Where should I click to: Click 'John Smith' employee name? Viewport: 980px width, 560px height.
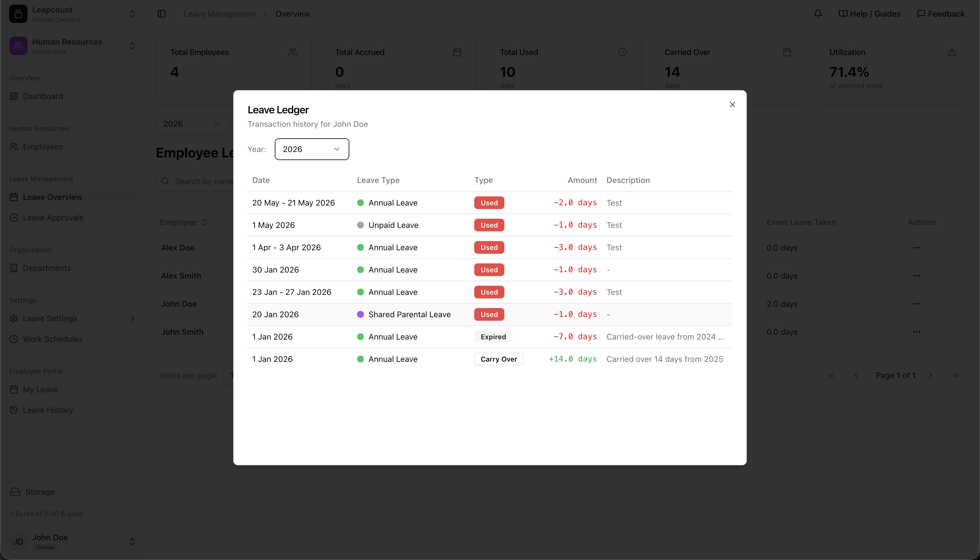pos(182,332)
